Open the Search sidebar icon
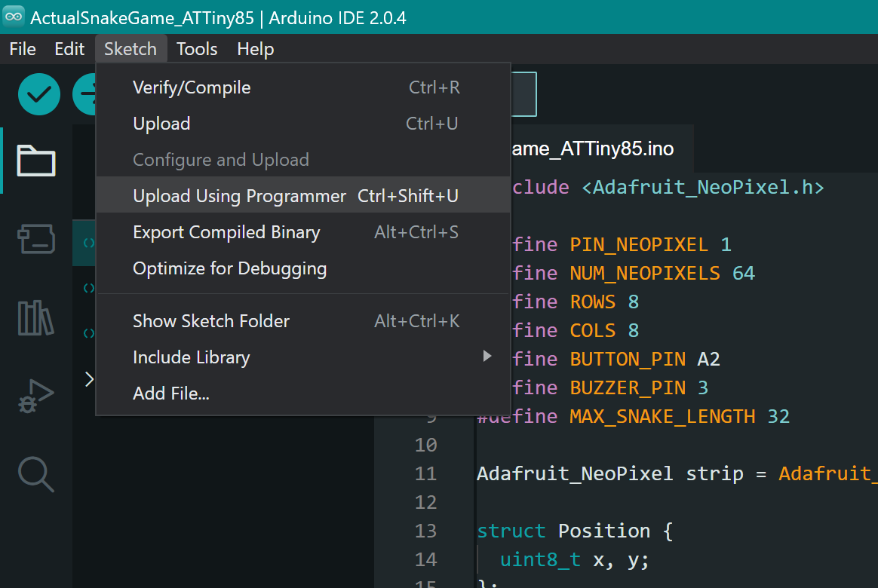 click(36, 474)
